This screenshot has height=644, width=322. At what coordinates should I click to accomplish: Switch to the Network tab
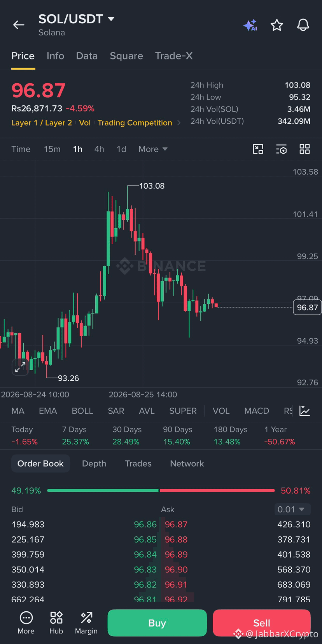coord(187,464)
